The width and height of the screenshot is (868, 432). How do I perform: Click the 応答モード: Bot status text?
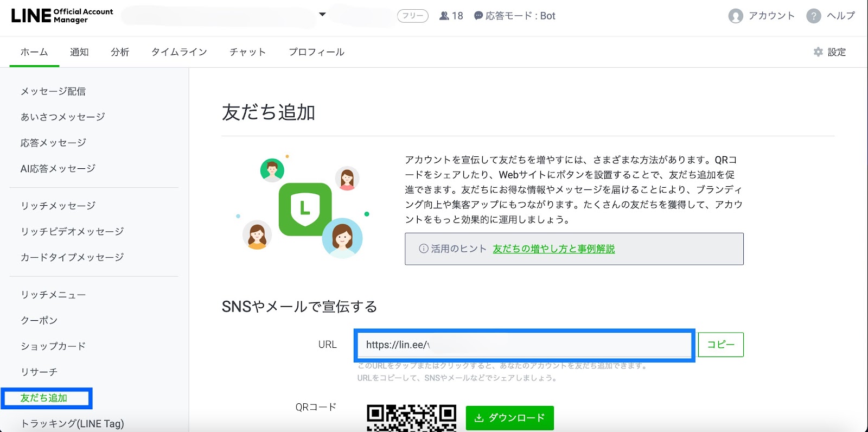click(x=520, y=16)
